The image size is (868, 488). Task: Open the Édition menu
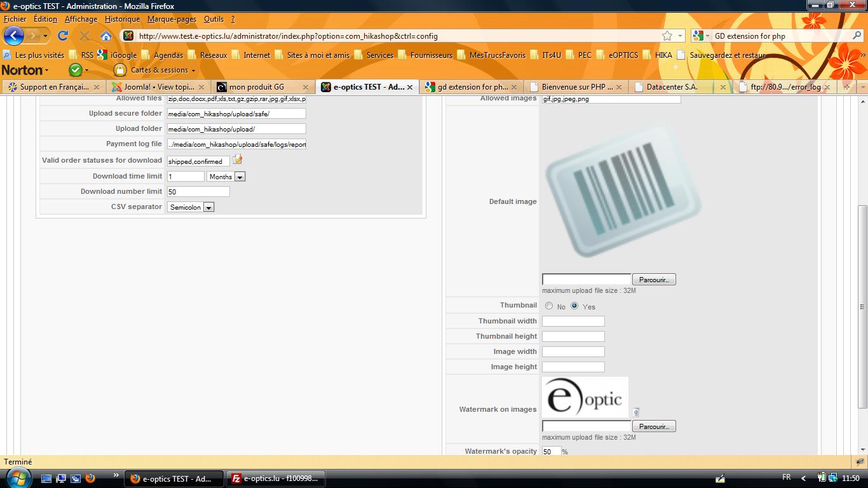click(x=45, y=19)
